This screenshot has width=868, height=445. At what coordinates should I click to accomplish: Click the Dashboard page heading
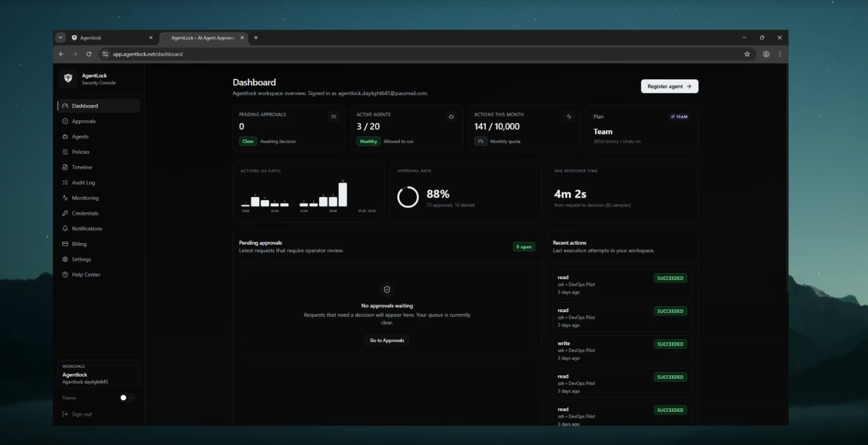pyautogui.click(x=254, y=82)
